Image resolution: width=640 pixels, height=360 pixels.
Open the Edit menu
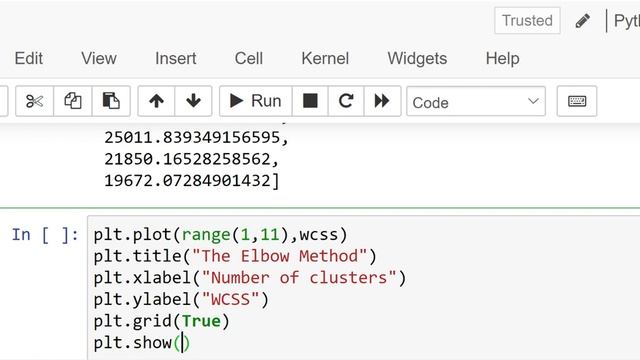(x=29, y=58)
